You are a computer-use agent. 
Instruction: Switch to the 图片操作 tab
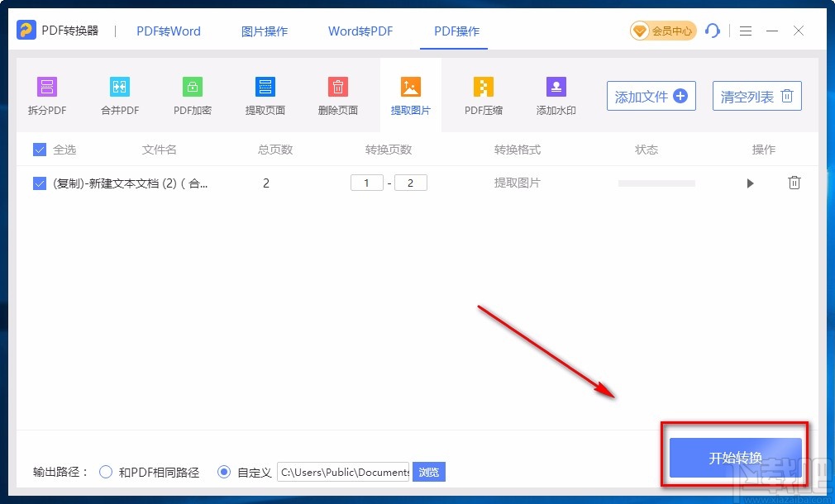265,31
